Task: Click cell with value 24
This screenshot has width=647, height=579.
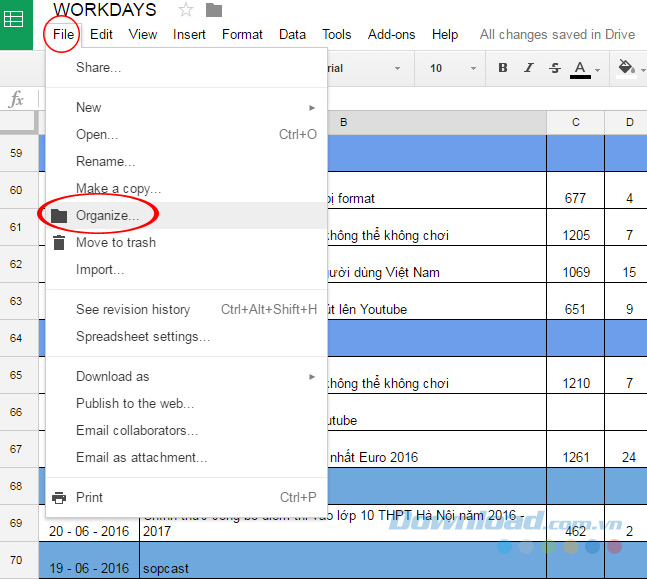Action: tap(626, 449)
